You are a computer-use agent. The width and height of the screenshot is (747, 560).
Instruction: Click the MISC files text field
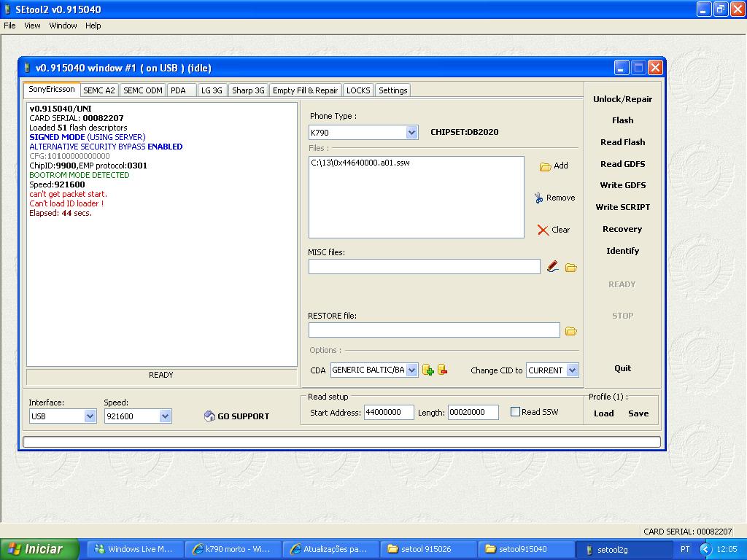coord(424,267)
